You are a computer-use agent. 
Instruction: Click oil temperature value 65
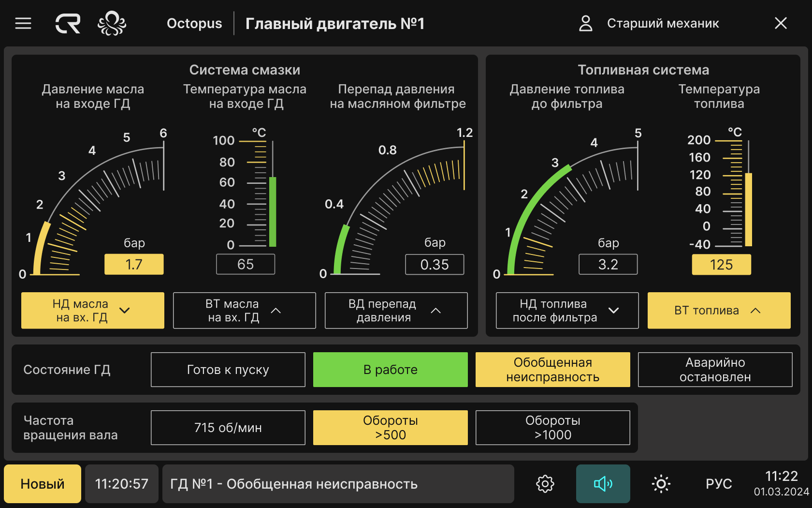pyautogui.click(x=246, y=265)
